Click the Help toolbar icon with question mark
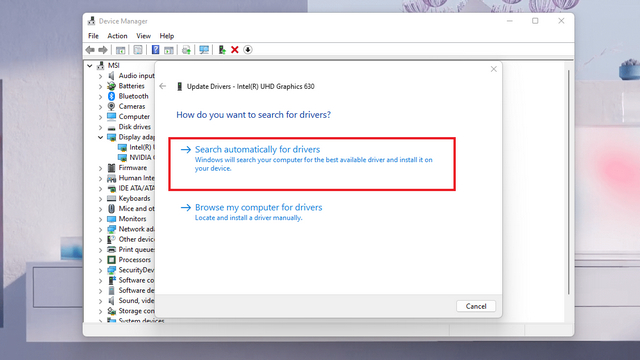 (155, 50)
